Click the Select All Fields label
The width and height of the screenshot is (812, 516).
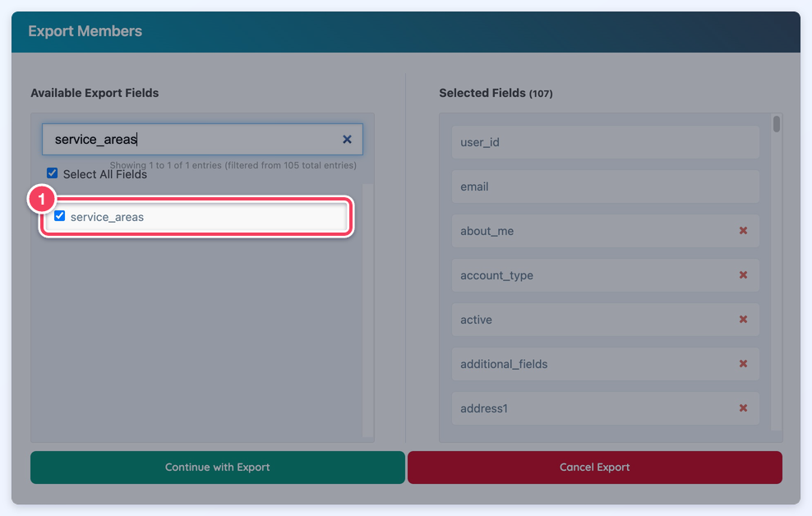[x=105, y=174]
